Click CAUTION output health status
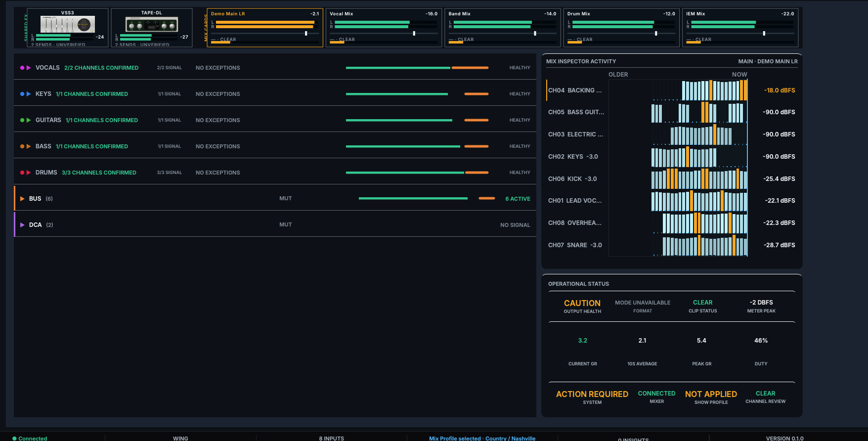868x441 pixels. (582, 303)
